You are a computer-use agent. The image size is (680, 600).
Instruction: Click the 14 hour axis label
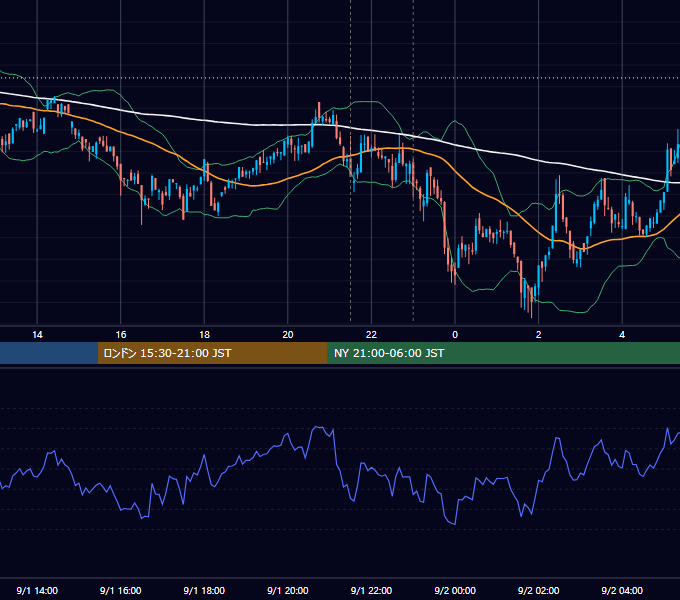[37, 335]
